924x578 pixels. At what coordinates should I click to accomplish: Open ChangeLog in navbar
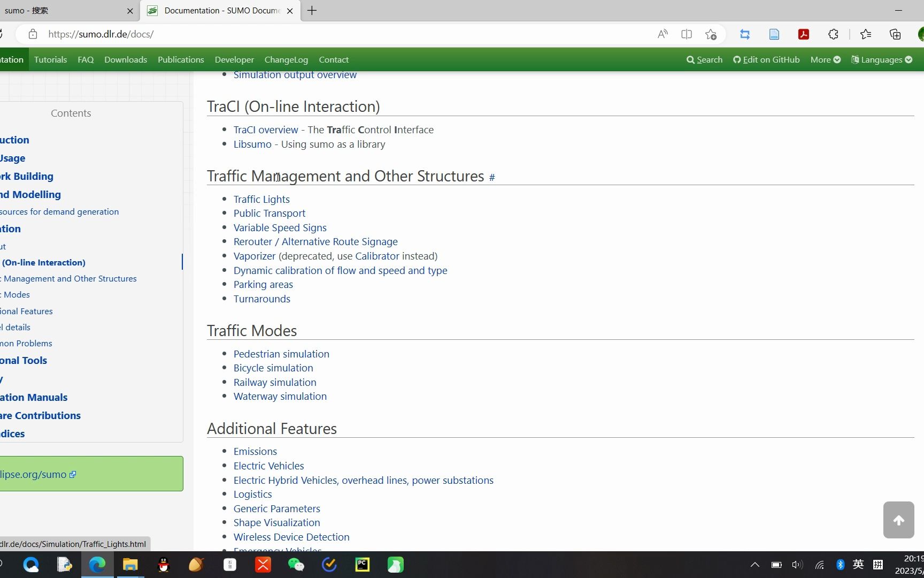coord(286,59)
